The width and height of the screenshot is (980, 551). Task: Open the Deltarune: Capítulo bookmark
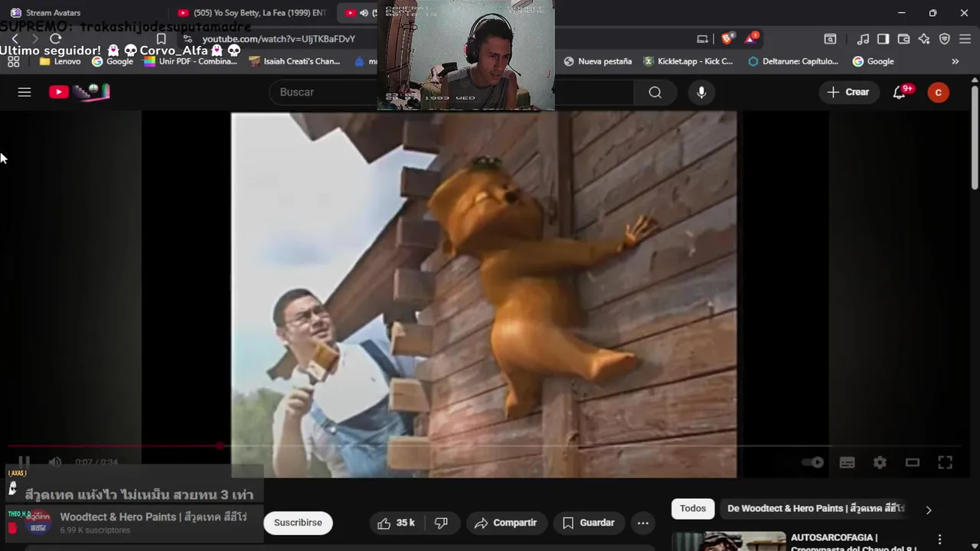coord(793,61)
